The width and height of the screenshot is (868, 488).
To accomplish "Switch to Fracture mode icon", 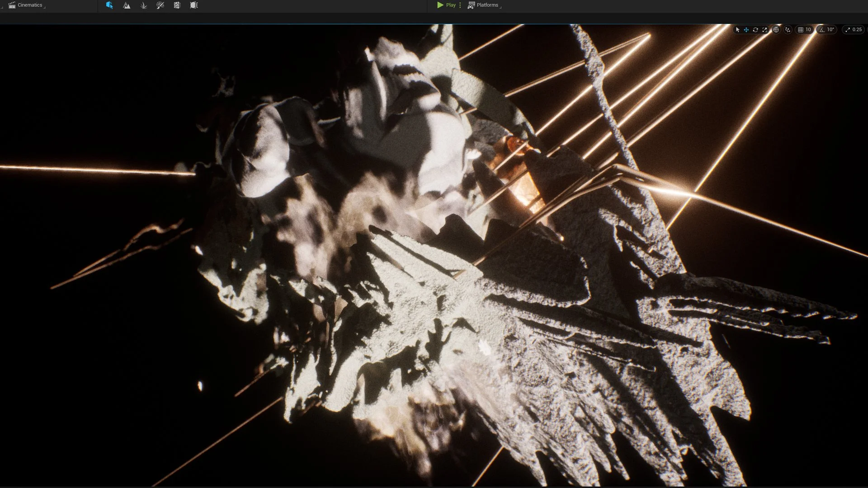I will click(x=177, y=5).
